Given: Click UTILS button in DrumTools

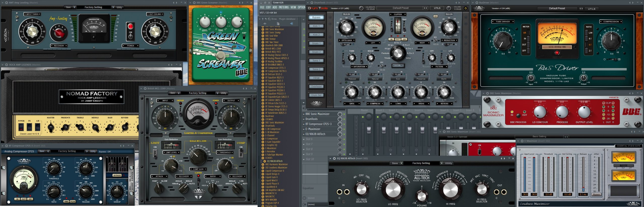Looking at the screenshot, I should click(437, 8).
